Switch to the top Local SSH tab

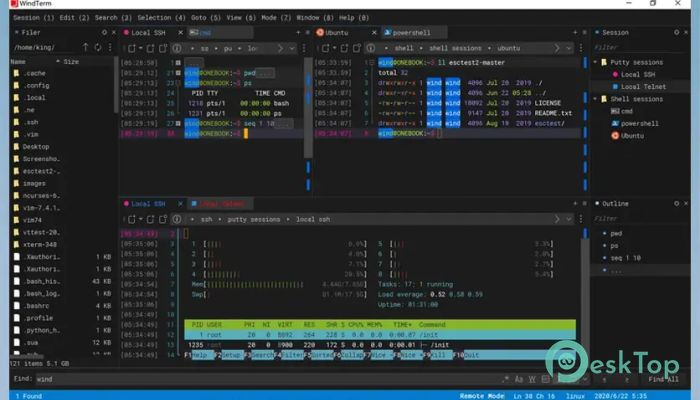pos(148,33)
